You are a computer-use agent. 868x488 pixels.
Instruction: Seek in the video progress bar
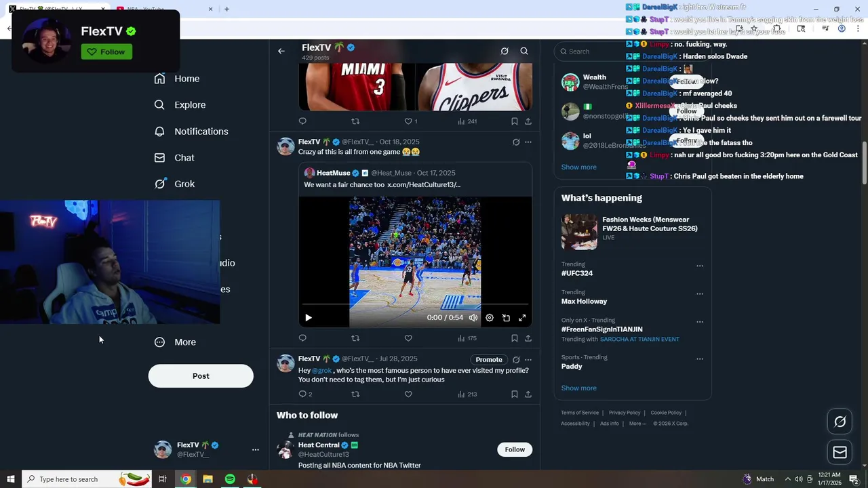click(x=415, y=304)
